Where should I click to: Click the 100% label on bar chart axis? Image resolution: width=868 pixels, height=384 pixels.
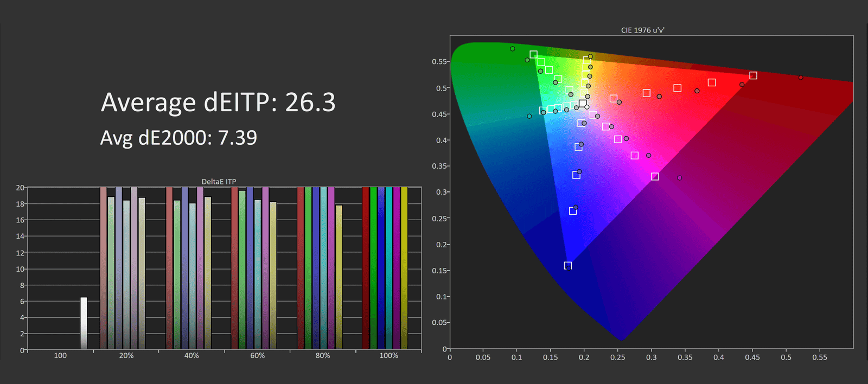pos(388,356)
